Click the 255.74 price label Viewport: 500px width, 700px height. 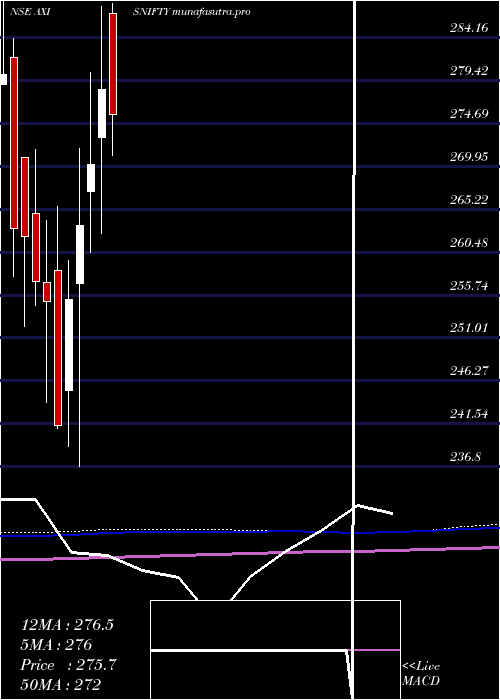(x=469, y=286)
